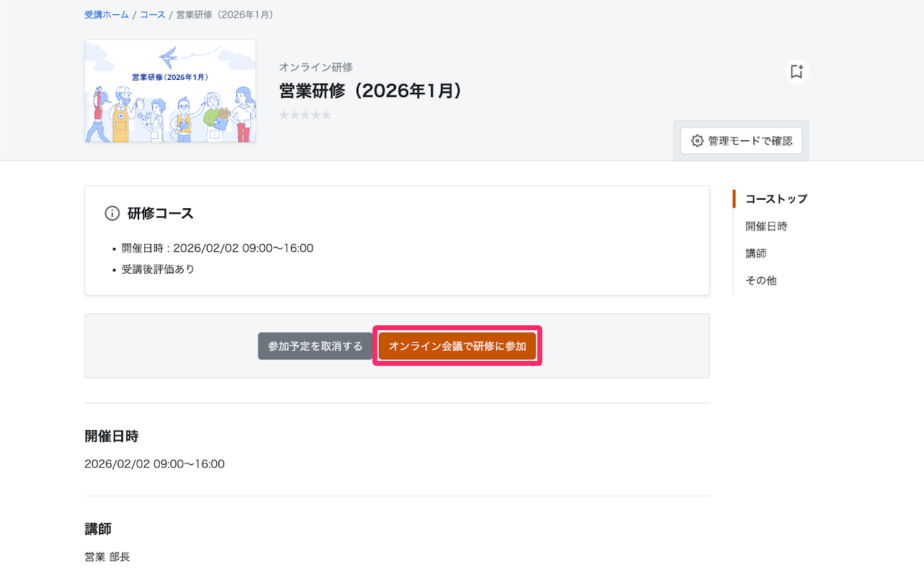This screenshot has width=924, height=572.
Task: Click the 開催日時 section heading
Action: pyautogui.click(x=111, y=436)
